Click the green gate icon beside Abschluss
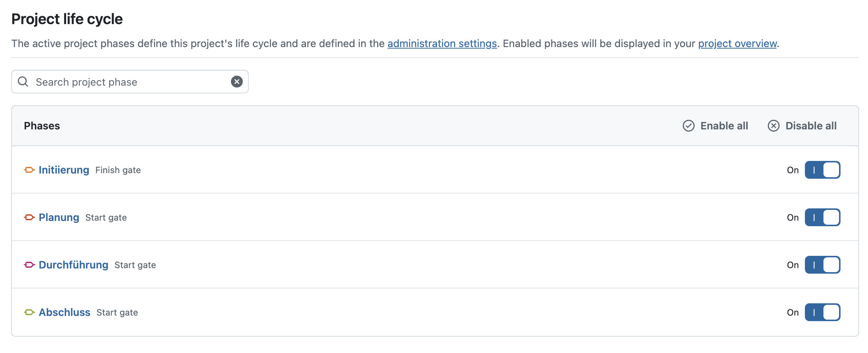This screenshot has height=353, width=868. [30, 312]
